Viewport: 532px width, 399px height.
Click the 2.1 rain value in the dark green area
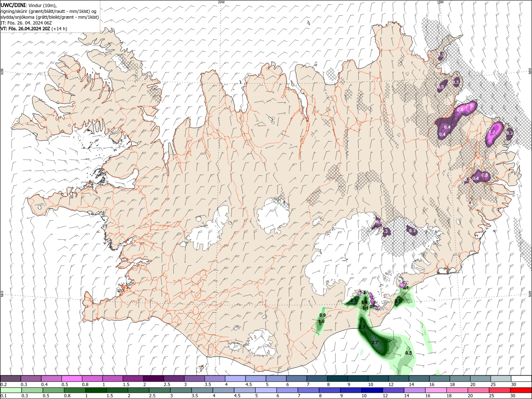(x=362, y=327)
